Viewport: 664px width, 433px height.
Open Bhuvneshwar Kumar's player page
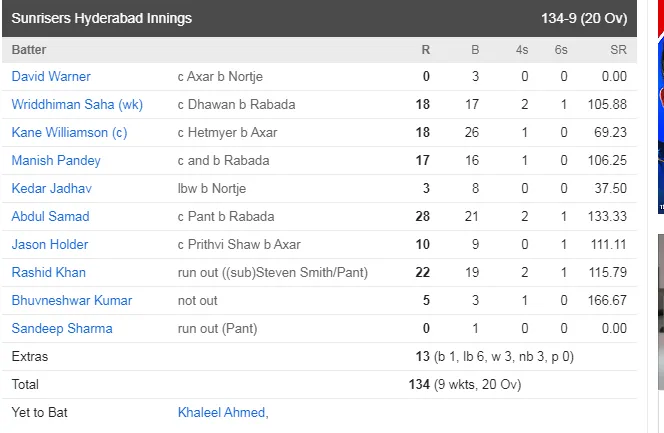(x=72, y=300)
